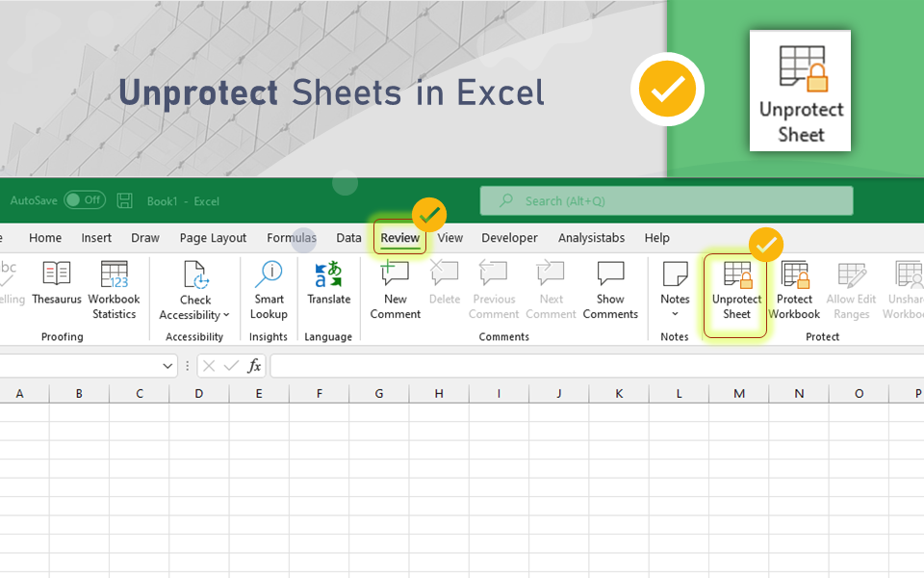Select column G header
This screenshot has height=578, width=924.
coord(379,393)
